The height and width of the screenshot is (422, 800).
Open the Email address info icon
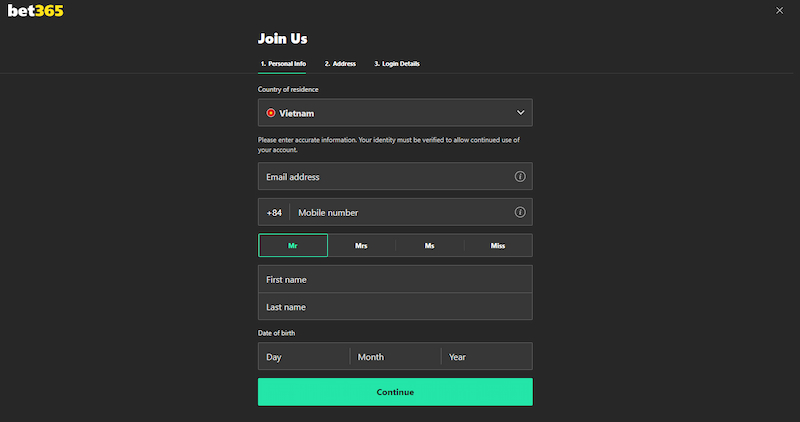(519, 177)
